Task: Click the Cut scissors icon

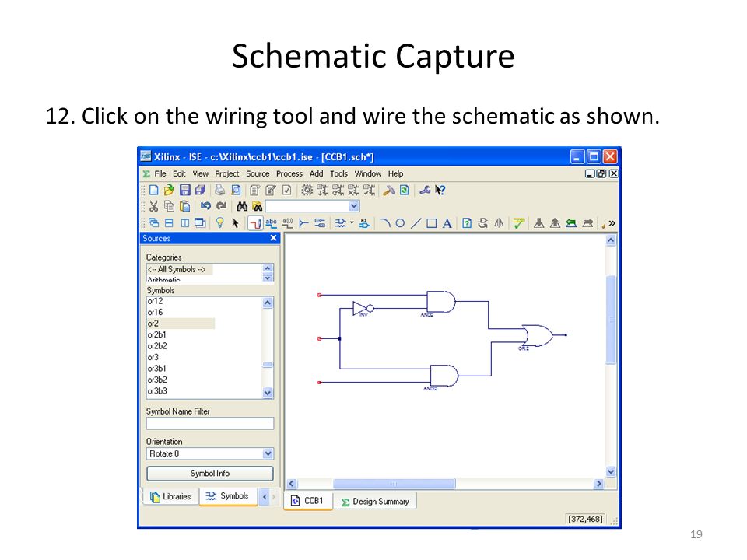Action: tap(153, 206)
